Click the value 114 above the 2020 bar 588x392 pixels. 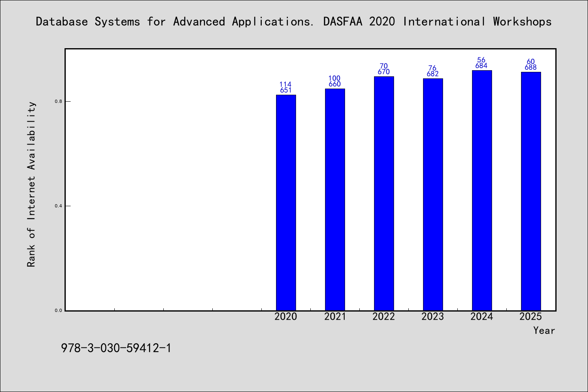coord(285,85)
